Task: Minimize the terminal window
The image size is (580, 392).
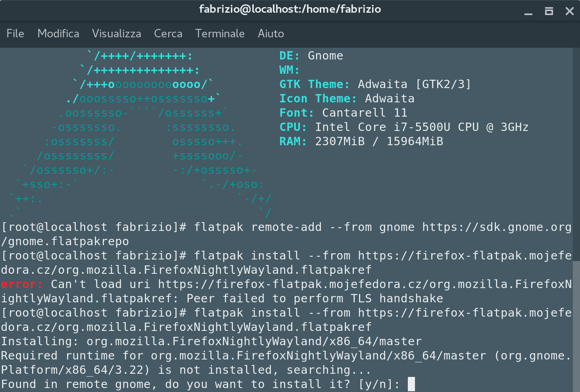Action: tap(529, 12)
